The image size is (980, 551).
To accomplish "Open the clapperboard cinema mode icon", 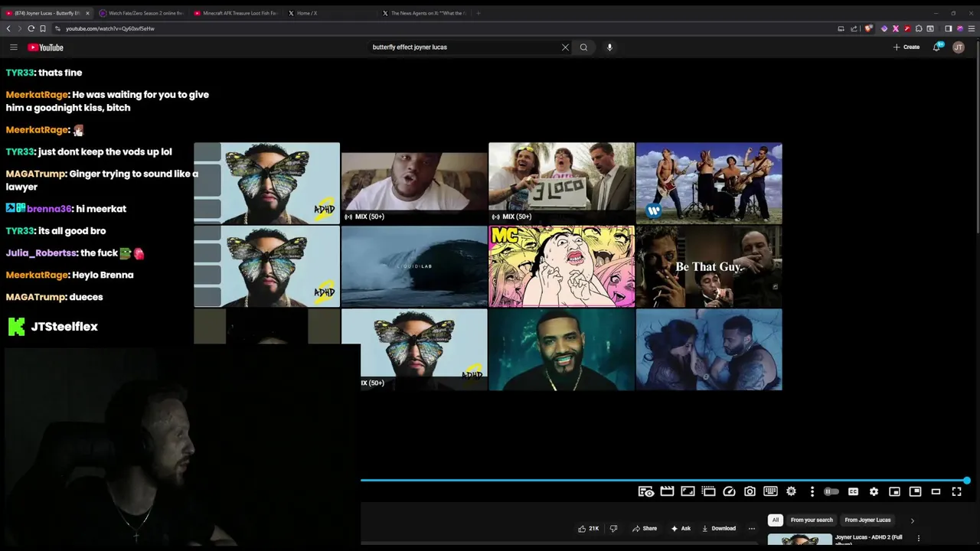I will pyautogui.click(x=667, y=491).
